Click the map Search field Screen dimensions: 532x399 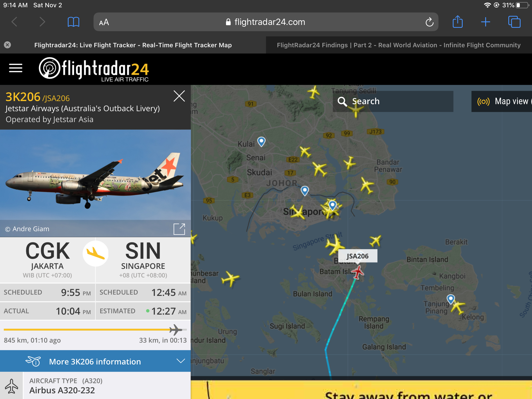[393, 101]
